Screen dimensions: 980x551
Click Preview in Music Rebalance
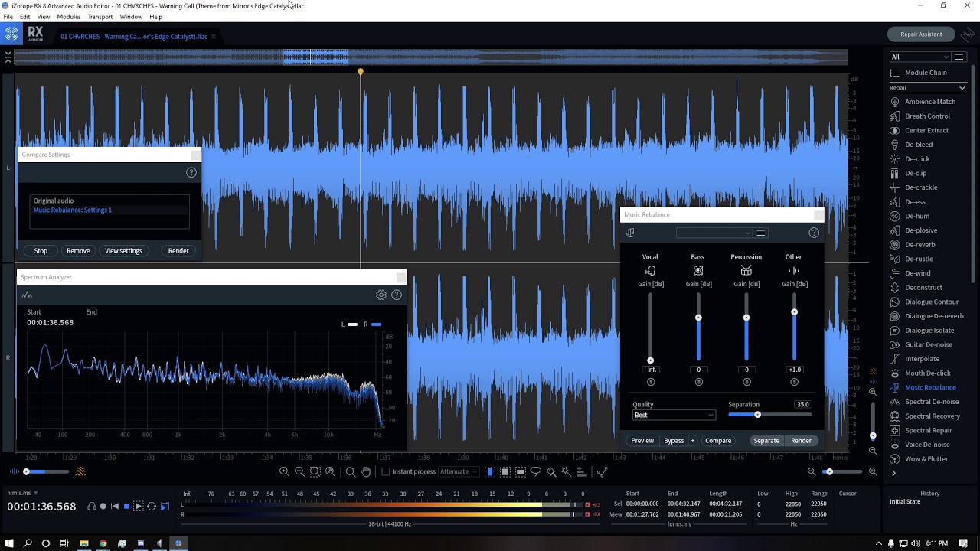click(642, 441)
